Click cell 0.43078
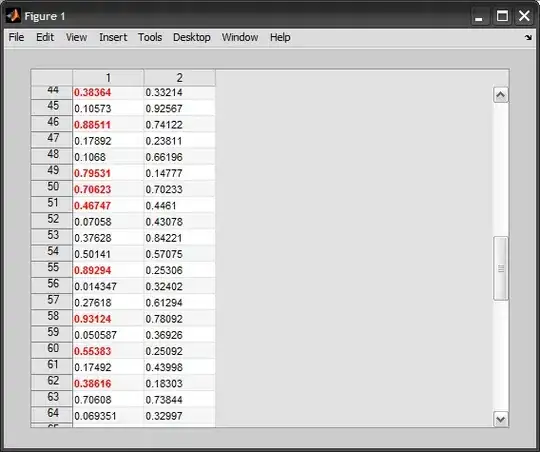This screenshot has width=540, height=452. tap(179, 222)
